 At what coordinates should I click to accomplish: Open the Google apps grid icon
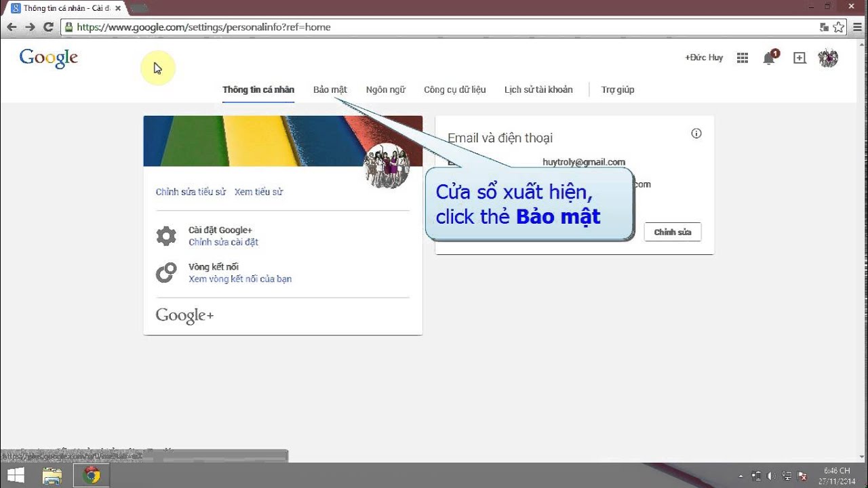(x=743, y=58)
